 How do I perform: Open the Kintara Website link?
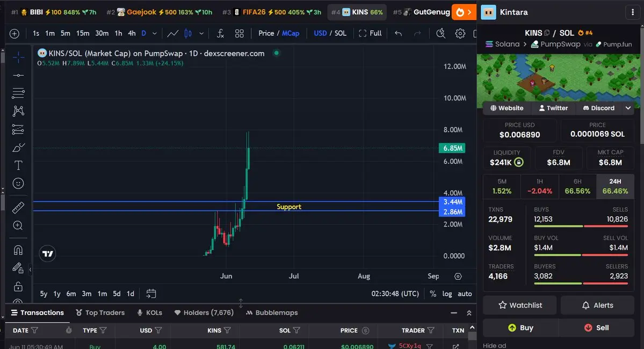coord(507,108)
